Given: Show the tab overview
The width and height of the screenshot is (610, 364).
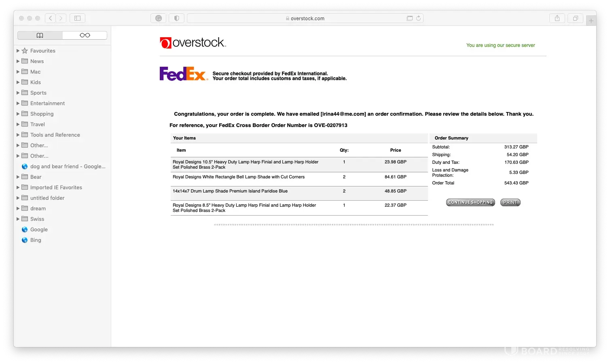Looking at the screenshot, I should click(x=575, y=18).
